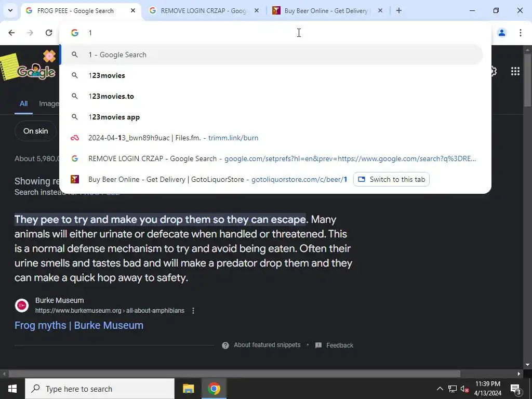Select the 123movies.to suggestion
Image resolution: width=532 pixels, height=399 pixels.
click(x=271, y=96)
